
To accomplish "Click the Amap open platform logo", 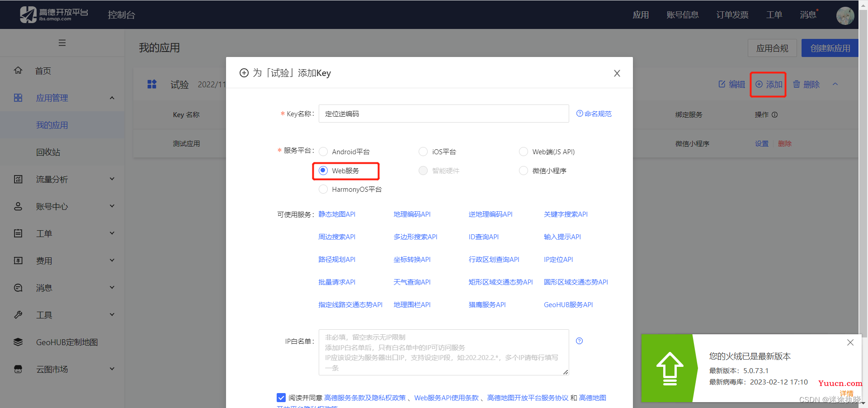I will tap(54, 14).
